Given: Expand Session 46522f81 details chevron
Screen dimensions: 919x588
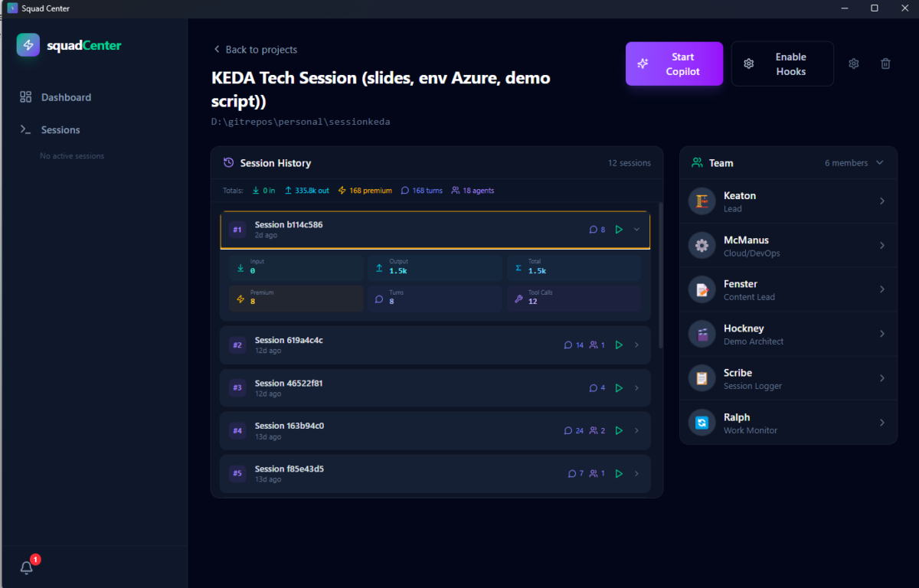Looking at the screenshot, I should [636, 388].
